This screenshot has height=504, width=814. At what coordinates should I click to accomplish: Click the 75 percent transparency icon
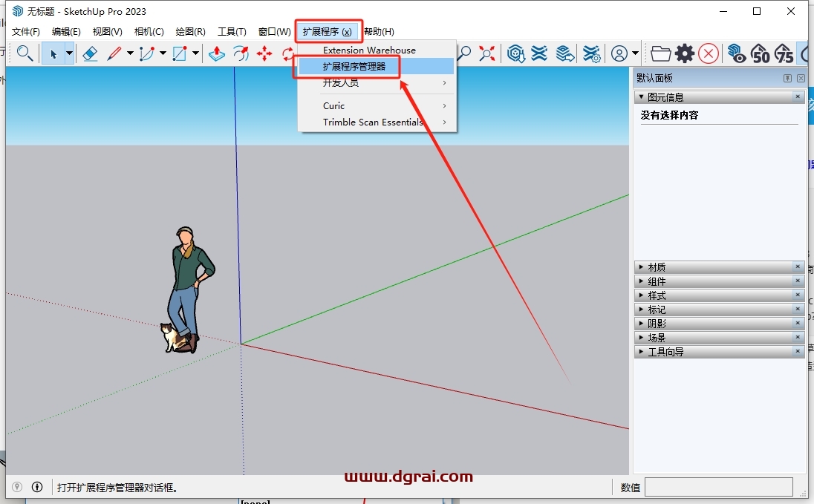(784, 53)
